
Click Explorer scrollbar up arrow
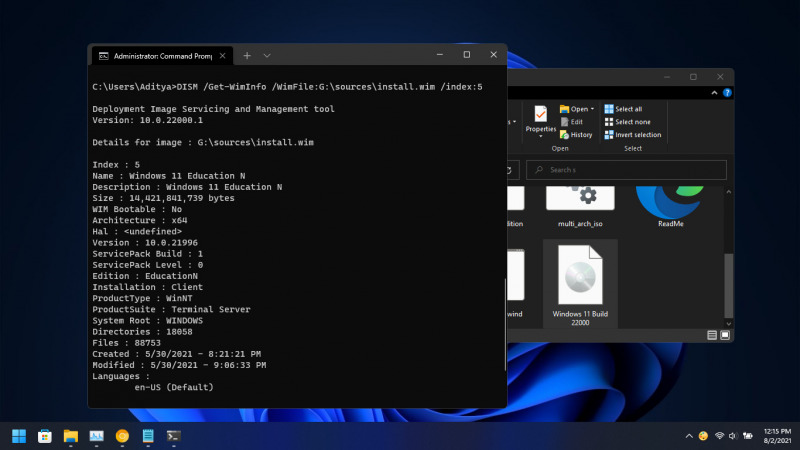(x=729, y=192)
